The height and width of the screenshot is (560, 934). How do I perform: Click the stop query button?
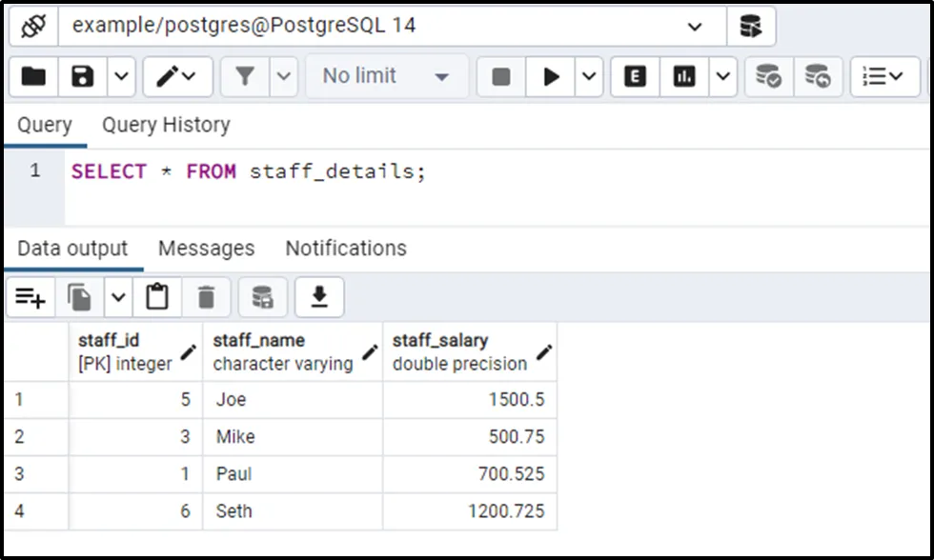pos(501,77)
